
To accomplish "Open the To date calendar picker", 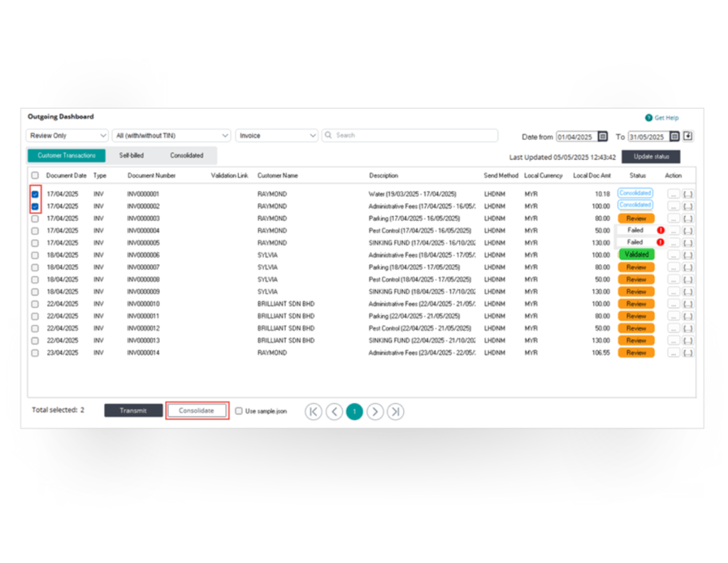I will [x=675, y=136].
